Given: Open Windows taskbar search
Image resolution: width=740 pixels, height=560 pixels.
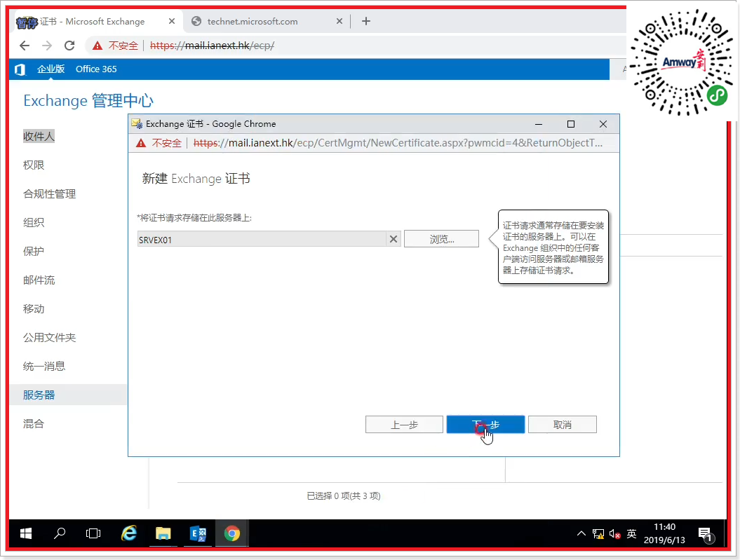Looking at the screenshot, I should (x=60, y=533).
